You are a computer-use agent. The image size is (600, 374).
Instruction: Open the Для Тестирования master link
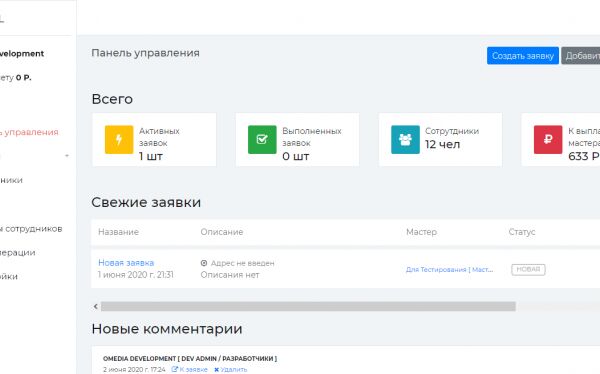tap(449, 269)
